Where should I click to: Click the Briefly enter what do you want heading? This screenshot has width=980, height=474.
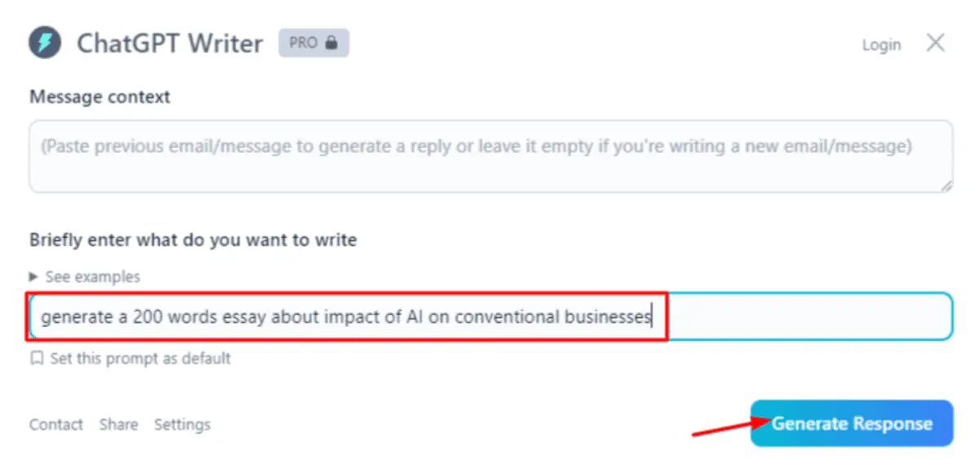click(193, 240)
